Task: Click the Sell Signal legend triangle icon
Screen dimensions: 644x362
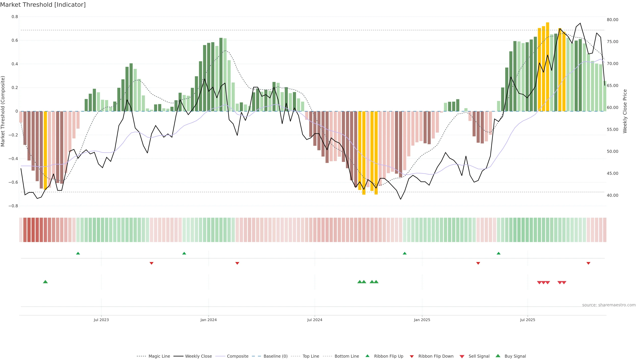Action: pos(462,356)
